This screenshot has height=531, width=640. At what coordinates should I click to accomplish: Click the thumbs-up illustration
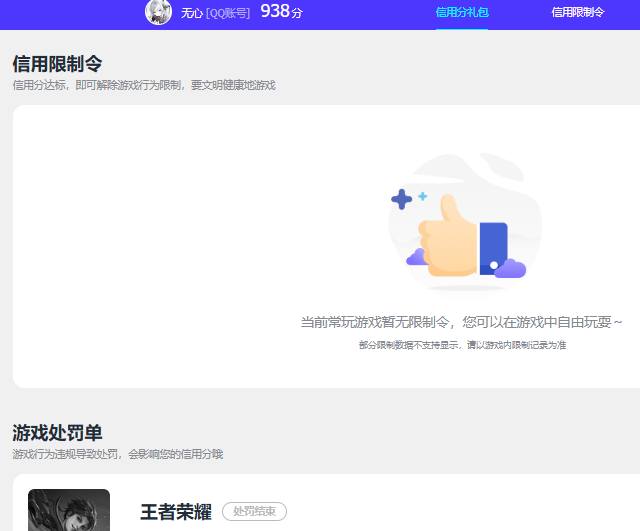click(x=463, y=223)
